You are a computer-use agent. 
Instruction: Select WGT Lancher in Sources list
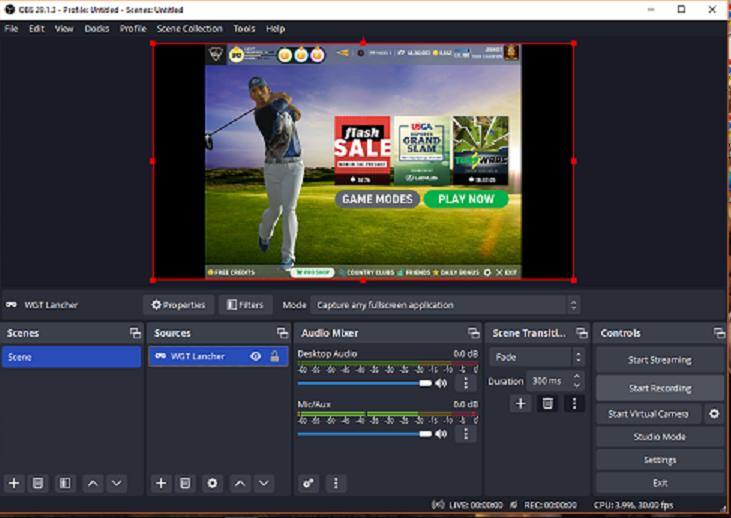tap(218, 357)
